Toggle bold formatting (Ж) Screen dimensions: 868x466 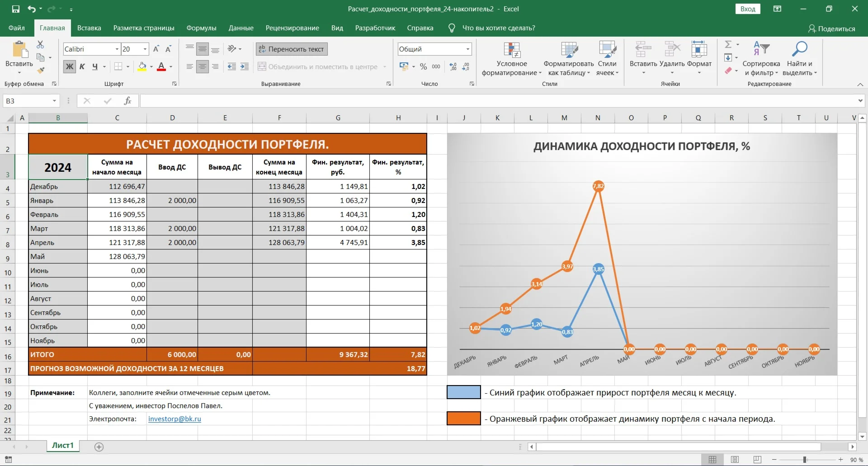(70, 66)
